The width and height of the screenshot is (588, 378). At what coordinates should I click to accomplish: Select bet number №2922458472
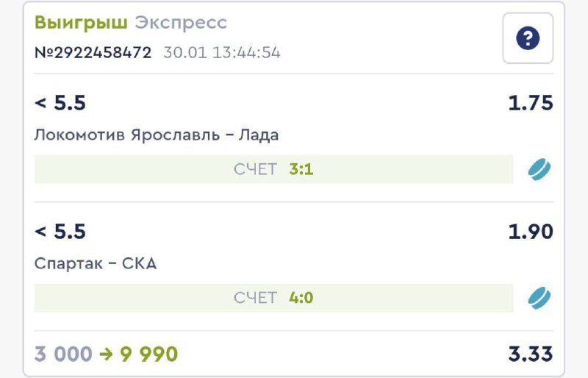(x=93, y=53)
